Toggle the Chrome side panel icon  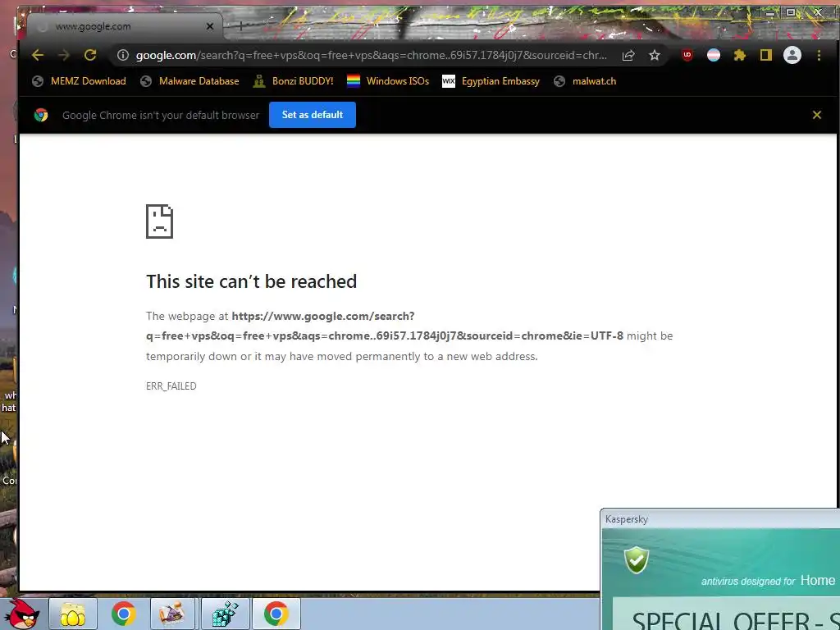point(766,55)
